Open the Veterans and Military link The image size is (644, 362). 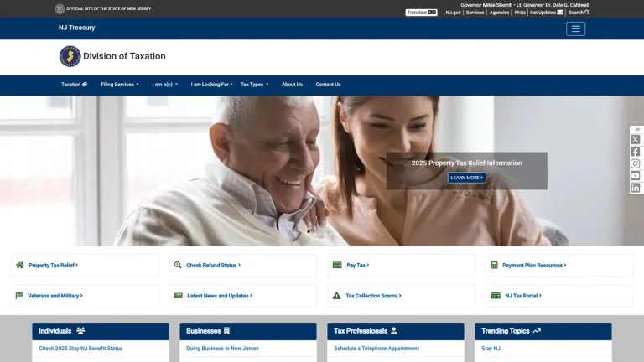coord(55,296)
